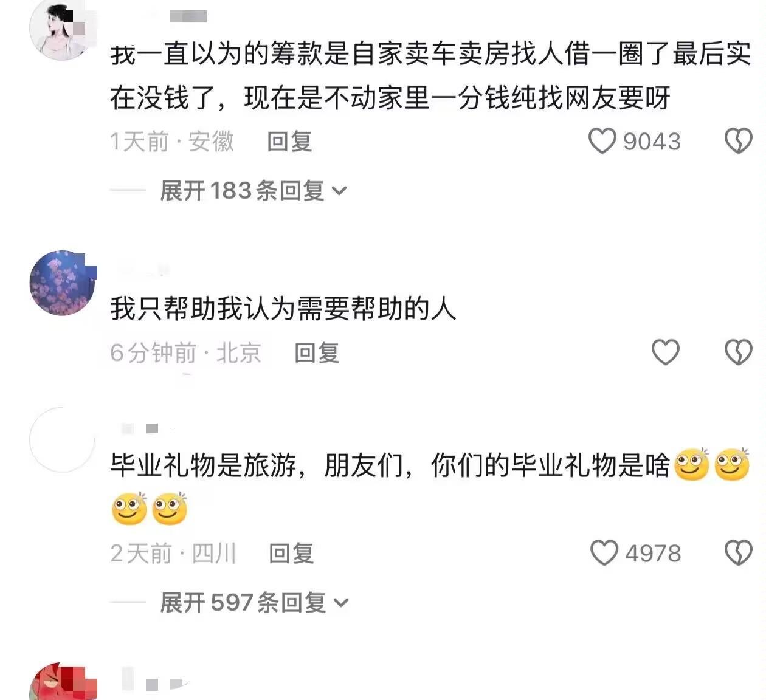Expand the 597 replies thread
The image size is (766, 700).
255,603
